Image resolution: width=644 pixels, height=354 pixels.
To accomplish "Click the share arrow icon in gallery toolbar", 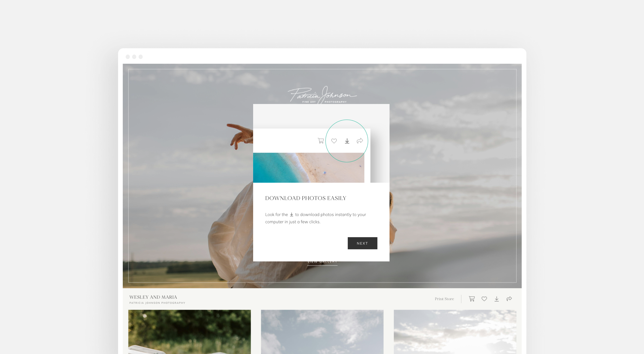I will point(509,299).
